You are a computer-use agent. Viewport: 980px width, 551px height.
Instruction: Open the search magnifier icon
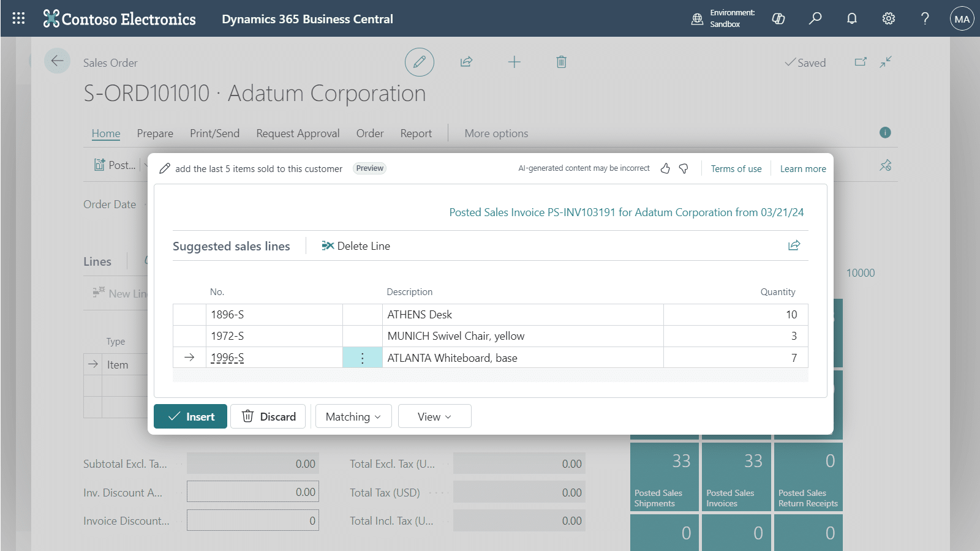[815, 18]
